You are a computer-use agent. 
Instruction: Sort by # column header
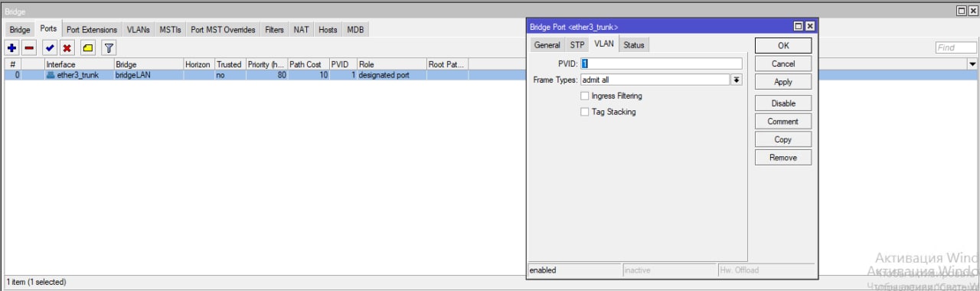pos(12,64)
